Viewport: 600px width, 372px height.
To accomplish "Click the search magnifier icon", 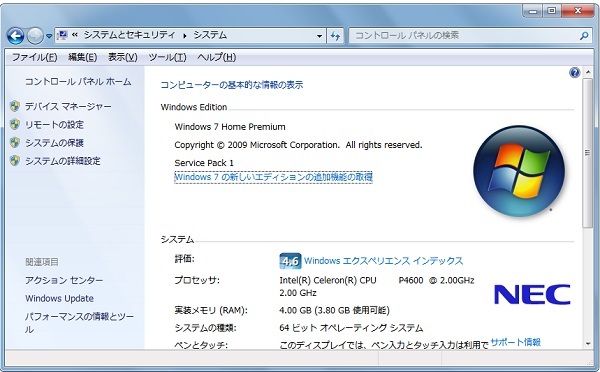I will (584, 36).
